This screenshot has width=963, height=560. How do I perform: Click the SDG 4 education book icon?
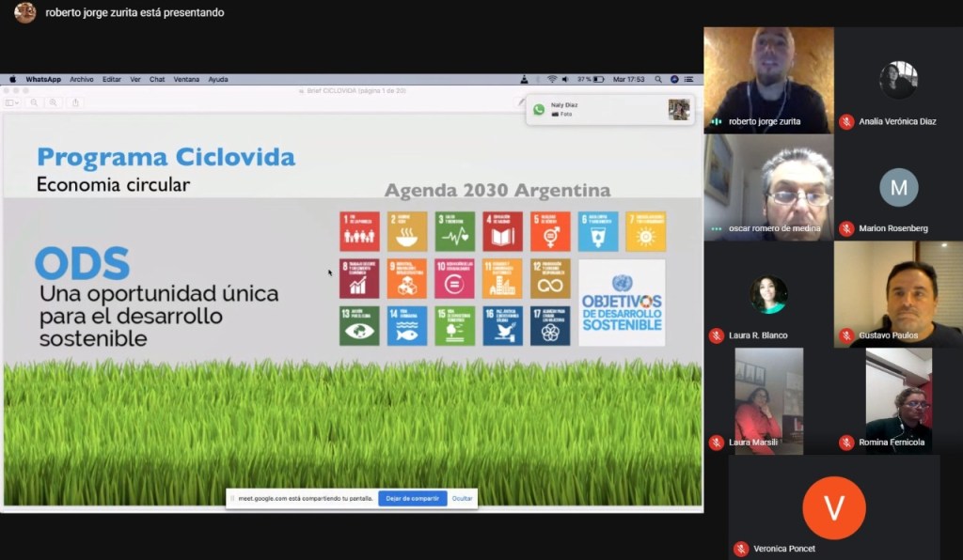click(x=502, y=231)
